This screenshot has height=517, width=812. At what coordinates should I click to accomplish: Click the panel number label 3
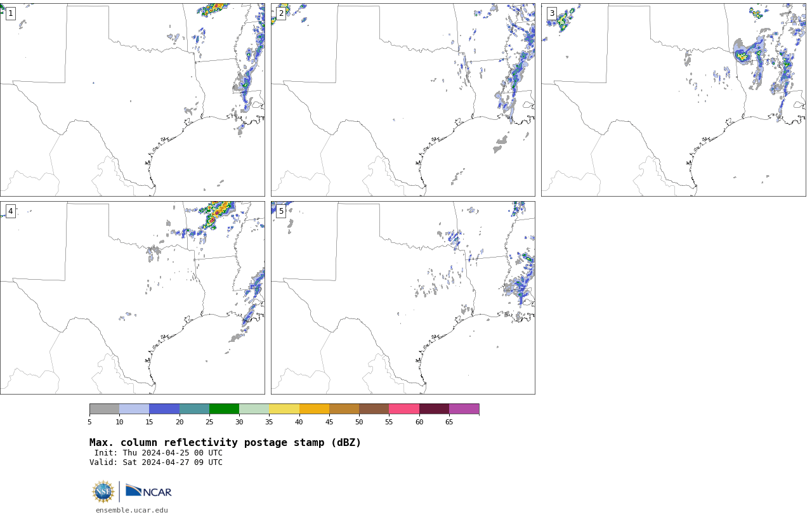click(x=552, y=13)
